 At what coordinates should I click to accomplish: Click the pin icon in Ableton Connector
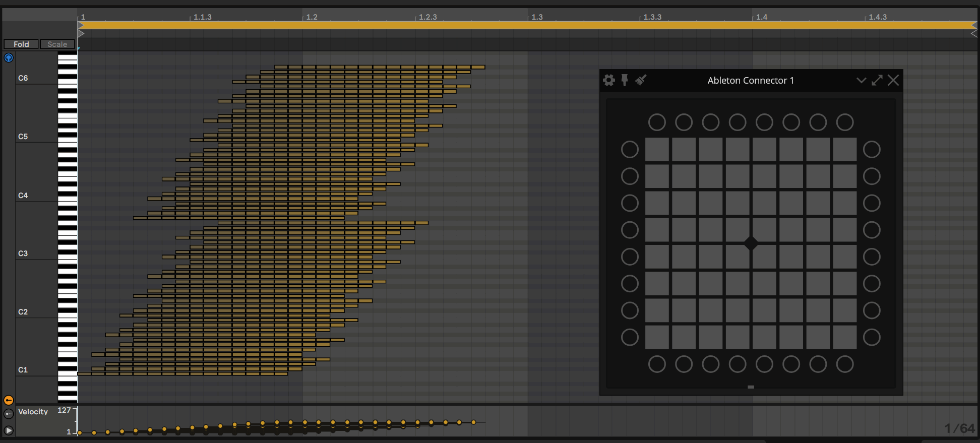coord(625,80)
